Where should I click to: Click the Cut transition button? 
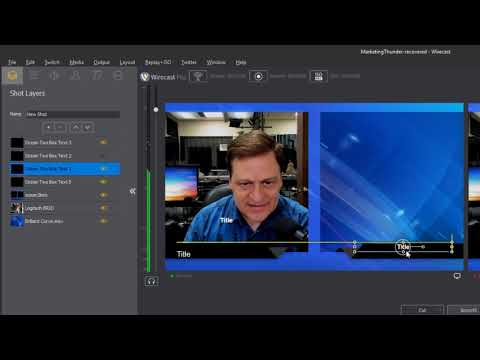(422, 310)
